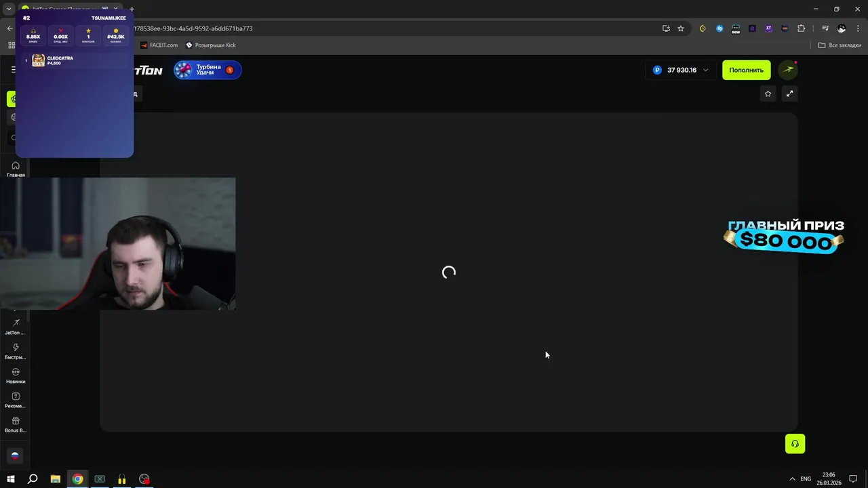868x488 pixels.
Task: Open Windows notification center
Action: click(x=853, y=479)
